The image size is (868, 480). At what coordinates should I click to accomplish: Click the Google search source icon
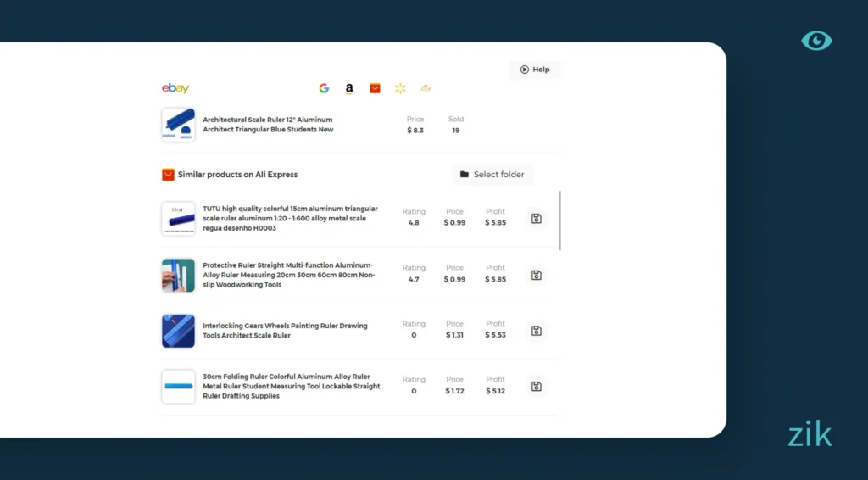[324, 88]
